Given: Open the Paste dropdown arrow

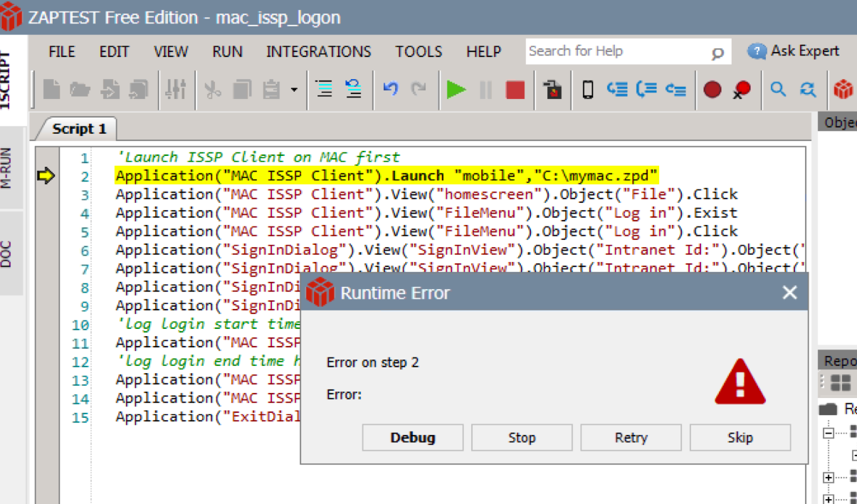Looking at the screenshot, I should [294, 90].
